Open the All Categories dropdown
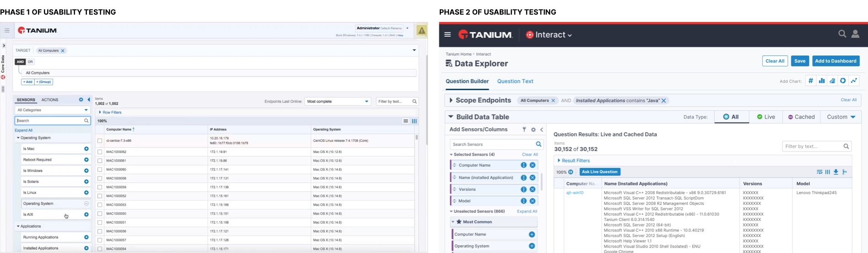868x253 pixels. point(52,110)
